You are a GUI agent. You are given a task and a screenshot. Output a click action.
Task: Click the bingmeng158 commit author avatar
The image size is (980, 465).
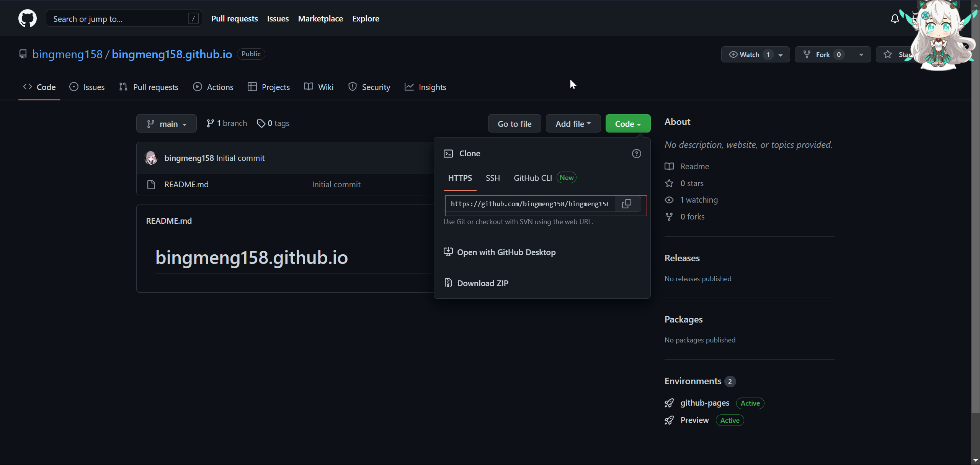(151, 158)
